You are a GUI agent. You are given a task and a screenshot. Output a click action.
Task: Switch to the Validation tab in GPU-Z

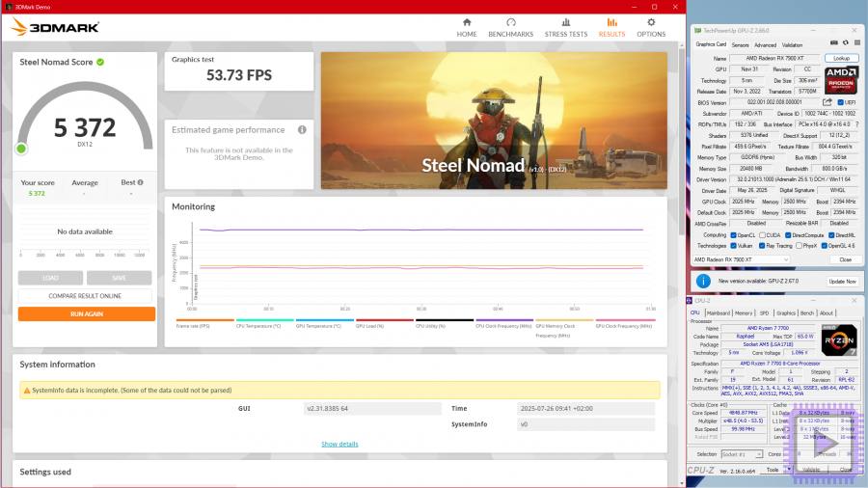coord(792,44)
